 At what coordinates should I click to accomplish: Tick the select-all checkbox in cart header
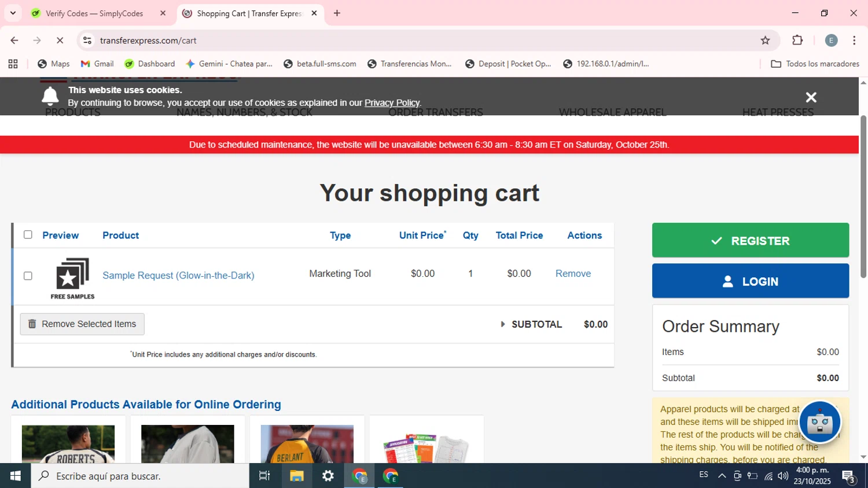28,234
